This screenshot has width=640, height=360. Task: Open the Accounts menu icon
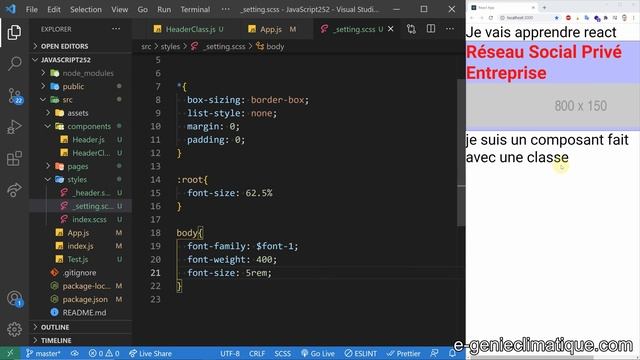[x=14, y=298]
